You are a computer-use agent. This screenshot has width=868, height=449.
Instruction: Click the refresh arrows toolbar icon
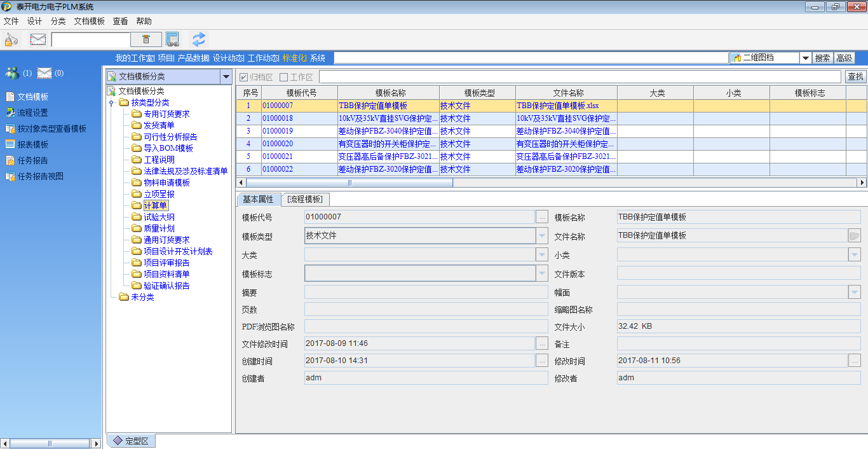(199, 39)
